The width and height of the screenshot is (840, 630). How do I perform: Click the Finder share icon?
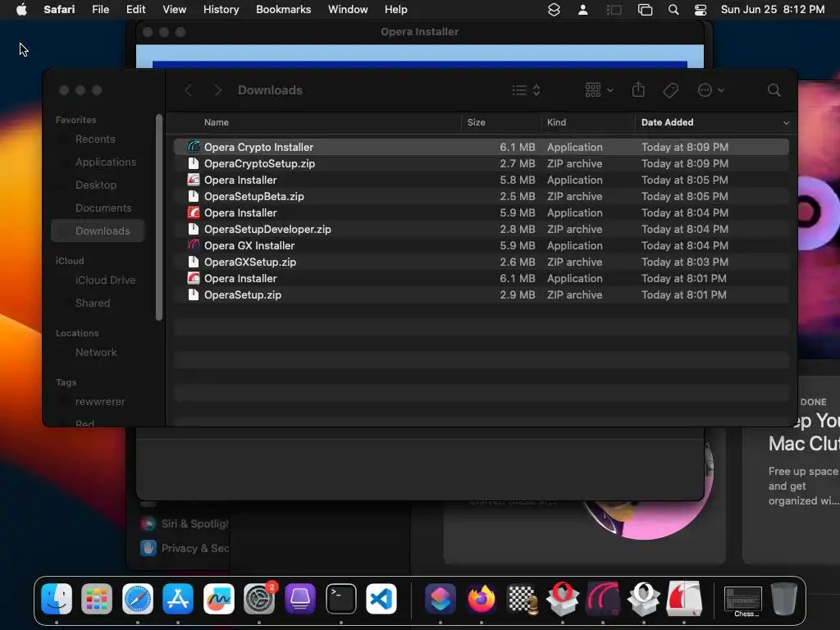point(638,89)
